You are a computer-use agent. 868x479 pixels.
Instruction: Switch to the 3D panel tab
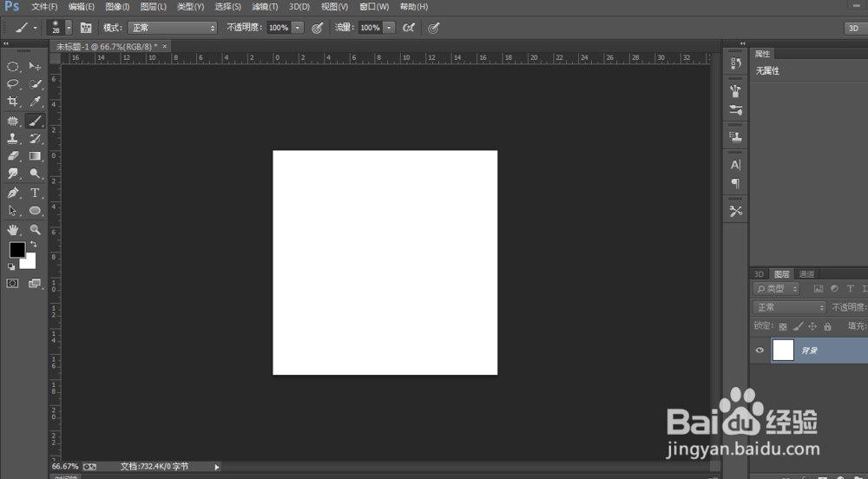759,274
